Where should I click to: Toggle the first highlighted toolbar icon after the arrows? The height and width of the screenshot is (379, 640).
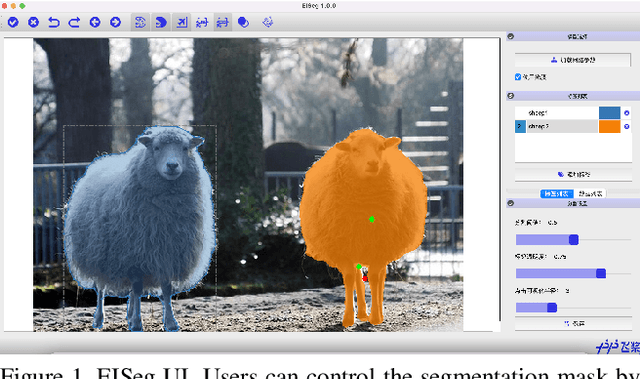tap(140, 22)
